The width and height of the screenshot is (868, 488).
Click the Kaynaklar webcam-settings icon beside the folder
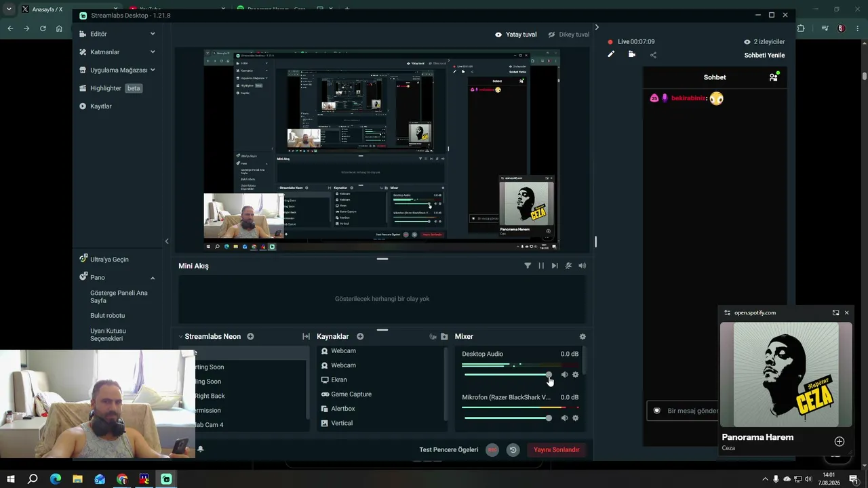point(433,337)
